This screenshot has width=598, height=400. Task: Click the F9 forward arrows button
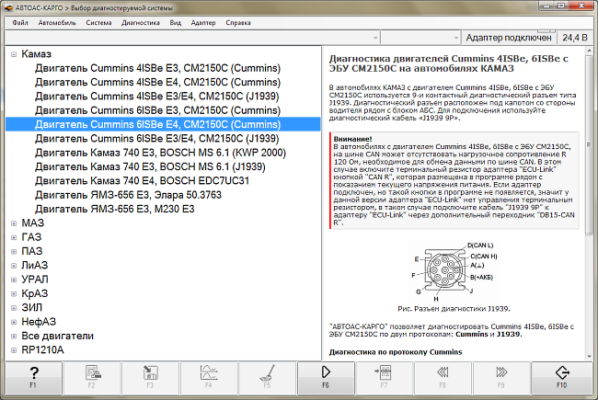[501, 377]
